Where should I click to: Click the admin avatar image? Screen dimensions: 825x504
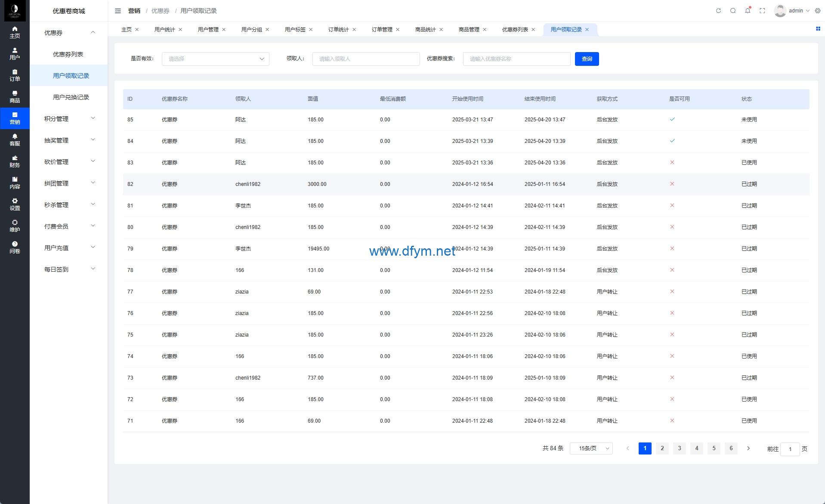[x=780, y=11]
